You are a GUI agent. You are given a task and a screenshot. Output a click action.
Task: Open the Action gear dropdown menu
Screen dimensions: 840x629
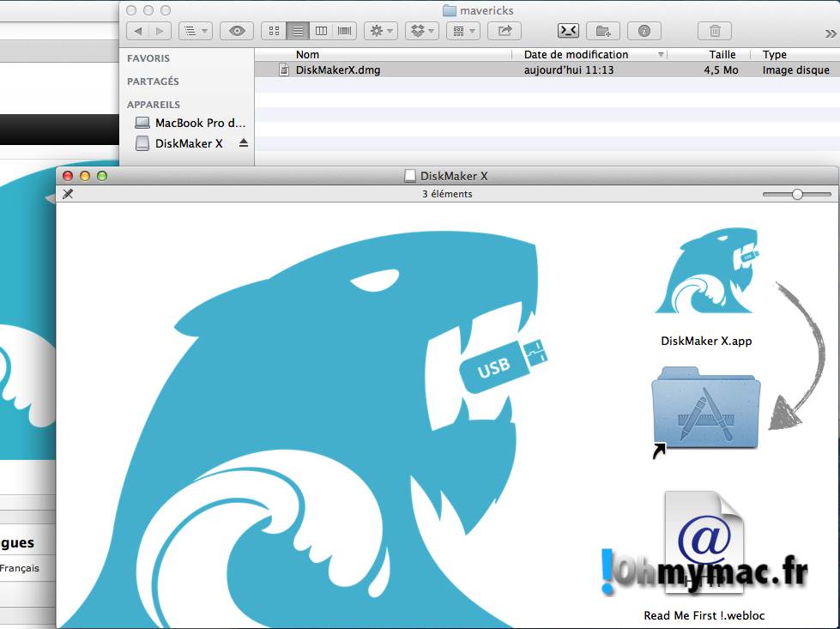pyautogui.click(x=379, y=31)
